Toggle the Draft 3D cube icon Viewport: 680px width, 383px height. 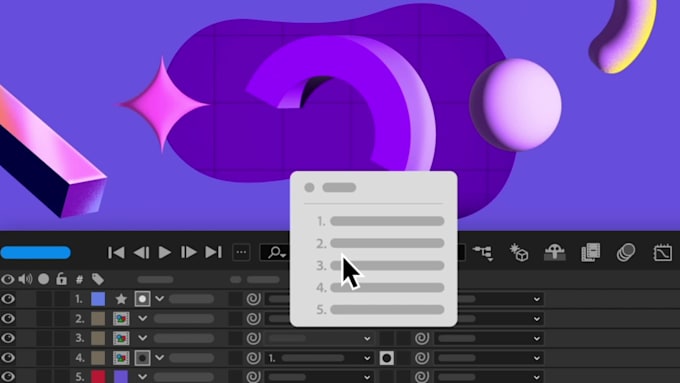point(519,252)
